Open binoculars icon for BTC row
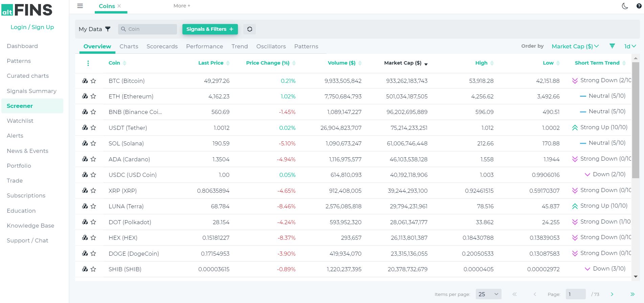 coord(85,81)
